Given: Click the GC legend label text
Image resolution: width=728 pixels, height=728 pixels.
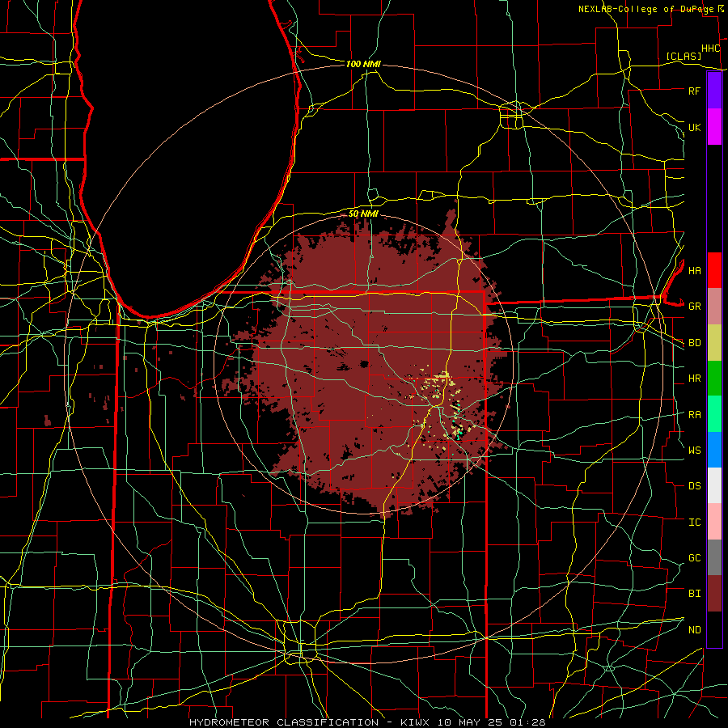Looking at the screenshot, I should (694, 558).
